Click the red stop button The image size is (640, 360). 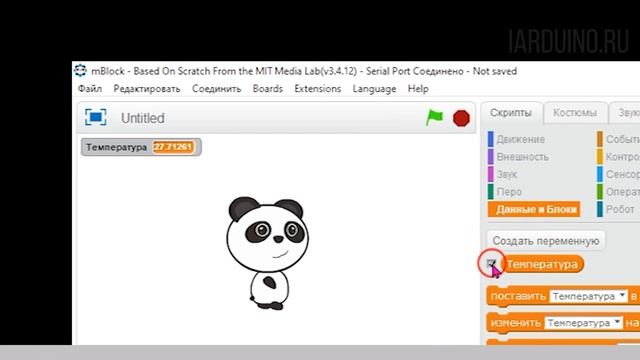click(461, 118)
